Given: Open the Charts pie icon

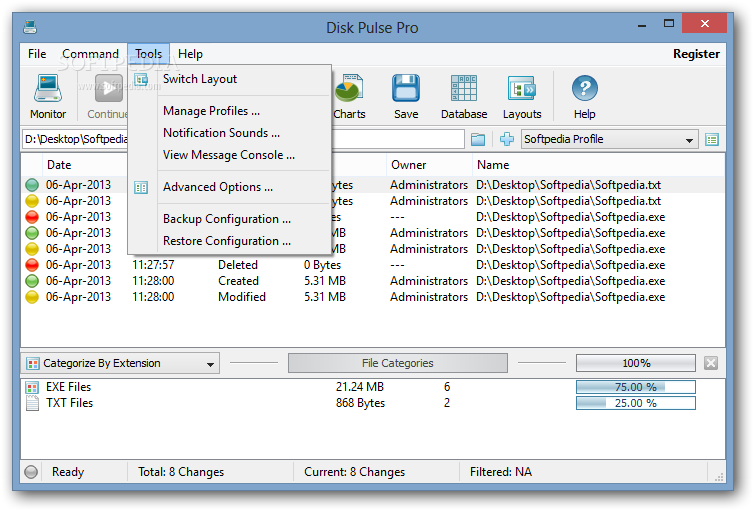Looking at the screenshot, I should pyautogui.click(x=350, y=88).
